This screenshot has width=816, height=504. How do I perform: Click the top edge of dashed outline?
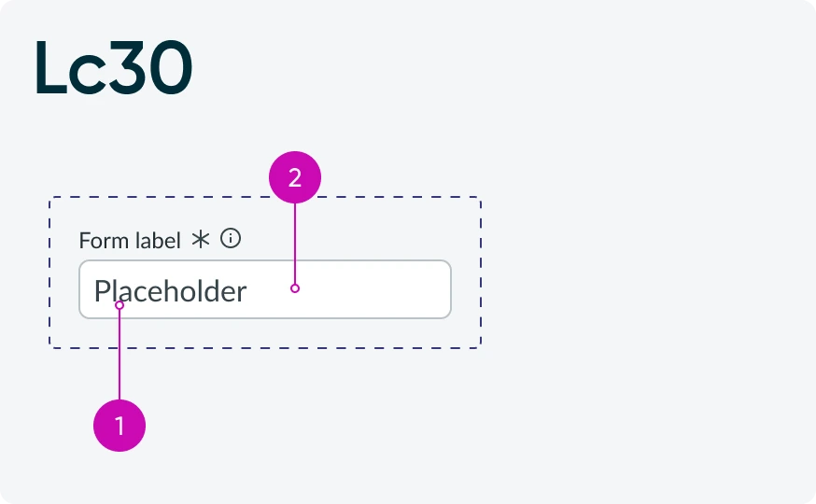(x=265, y=197)
